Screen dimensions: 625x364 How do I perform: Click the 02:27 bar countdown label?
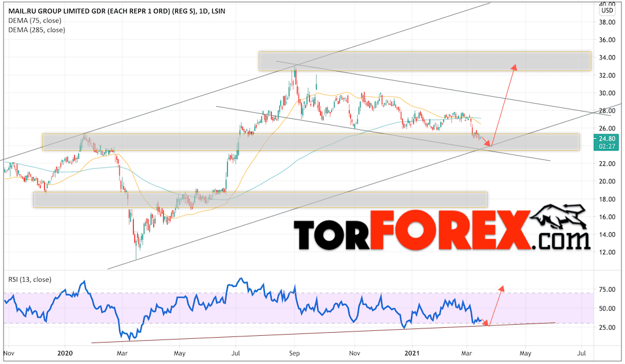[607, 146]
